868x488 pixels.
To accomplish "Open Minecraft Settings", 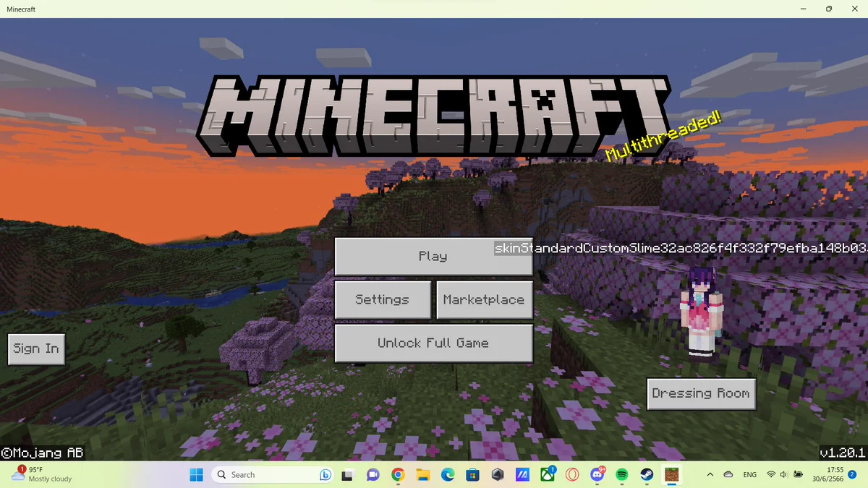I will pyautogui.click(x=383, y=299).
